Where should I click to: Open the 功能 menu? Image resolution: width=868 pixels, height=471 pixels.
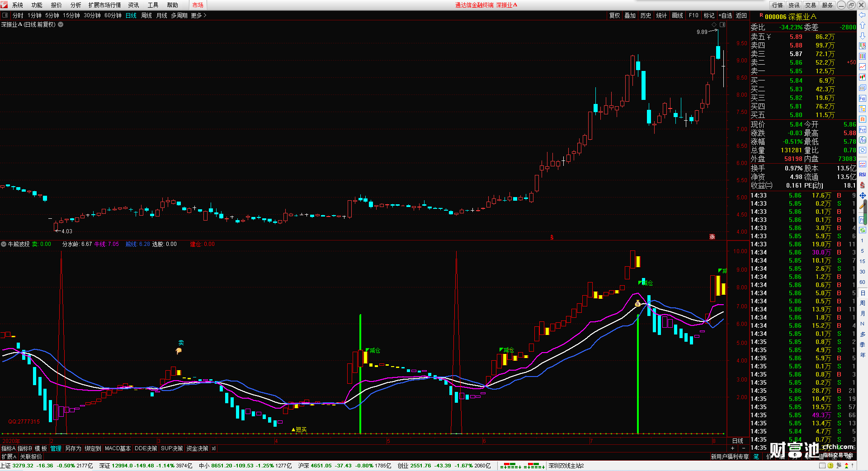tap(37, 5)
